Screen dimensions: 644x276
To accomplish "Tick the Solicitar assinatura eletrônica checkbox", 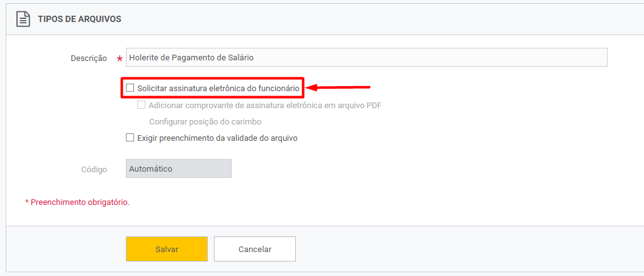I will (x=130, y=87).
